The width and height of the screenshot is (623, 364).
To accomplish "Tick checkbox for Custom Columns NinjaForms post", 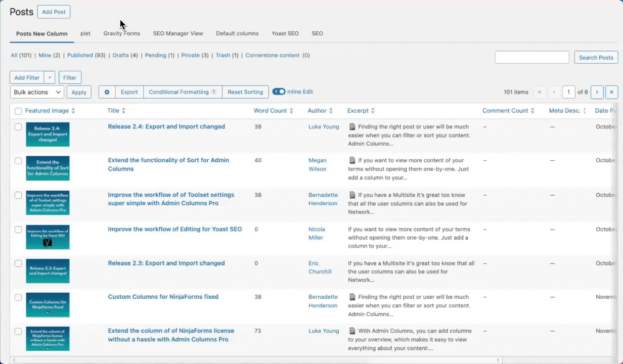I will point(18,297).
